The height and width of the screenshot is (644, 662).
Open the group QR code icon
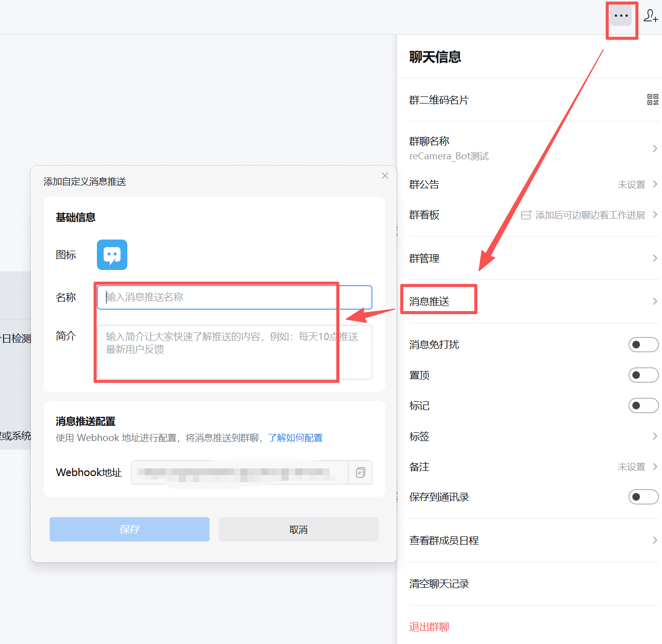[652, 99]
